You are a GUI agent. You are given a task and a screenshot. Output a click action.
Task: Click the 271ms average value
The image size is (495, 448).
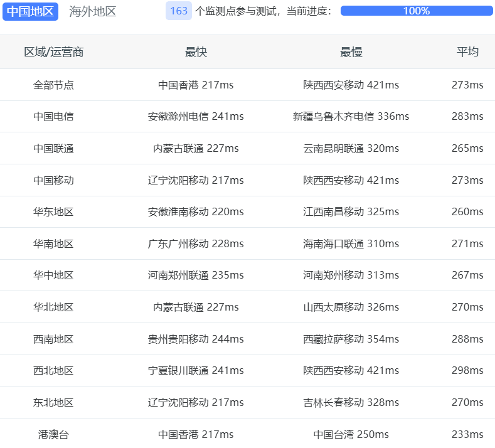[467, 243]
